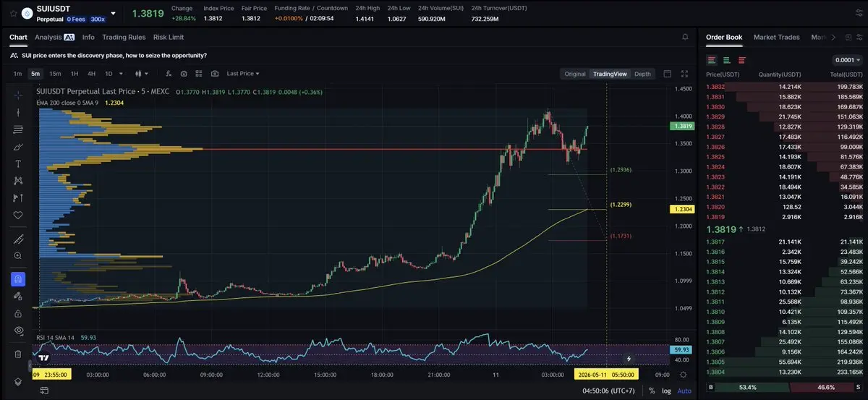Open the Last Price dropdown
The image size is (868, 400).
(x=243, y=74)
